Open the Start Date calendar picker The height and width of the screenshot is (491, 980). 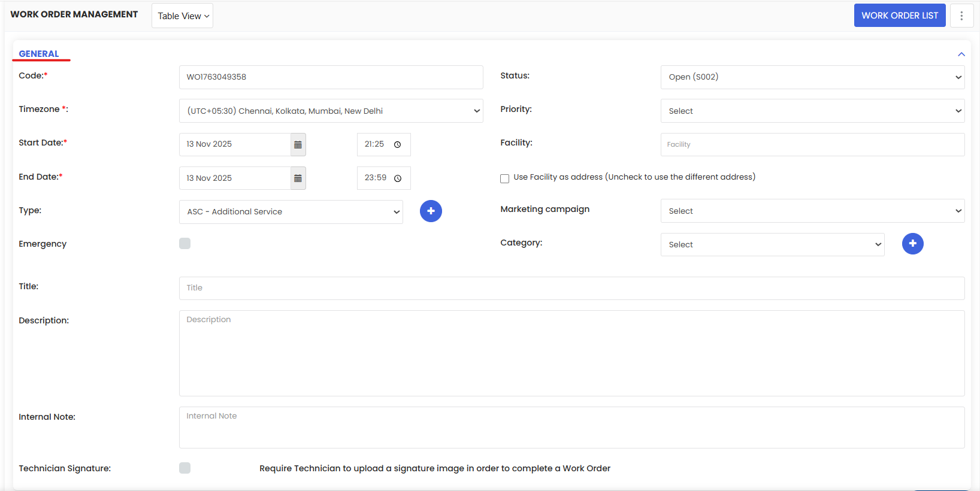pyautogui.click(x=298, y=144)
